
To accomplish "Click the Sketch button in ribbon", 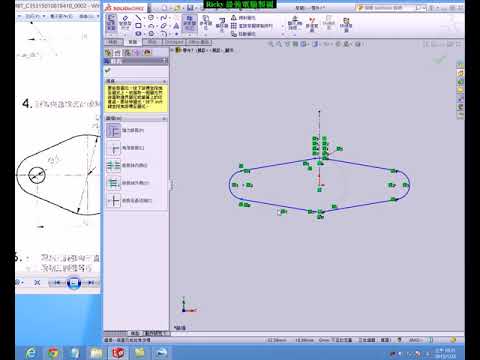I will point(111,23).
